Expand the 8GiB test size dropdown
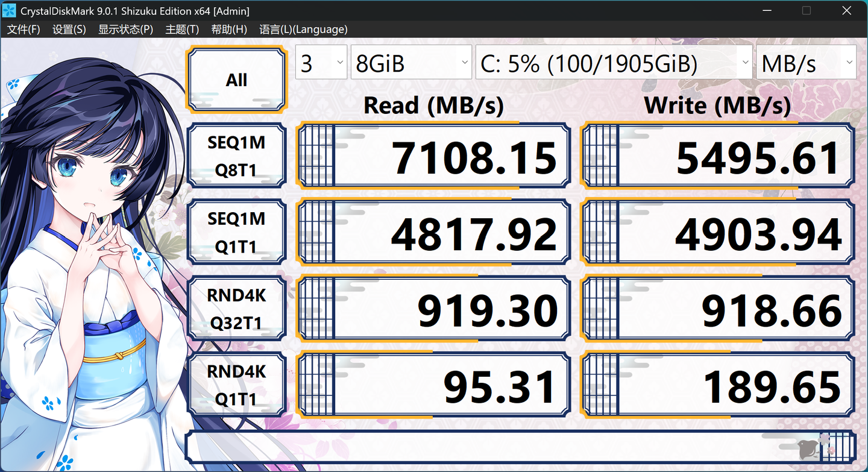 click(411, 62)
